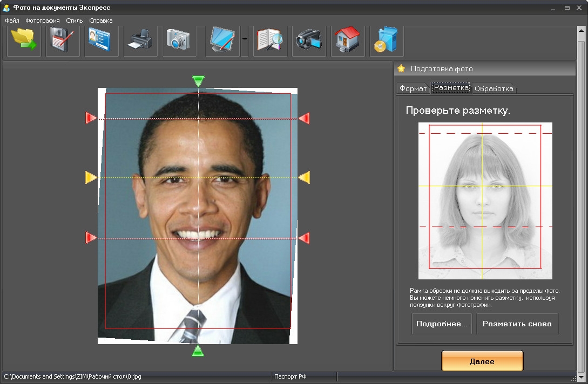Click the monitor with pencil icon
588x384 pixels.
[x=222, y=40]
